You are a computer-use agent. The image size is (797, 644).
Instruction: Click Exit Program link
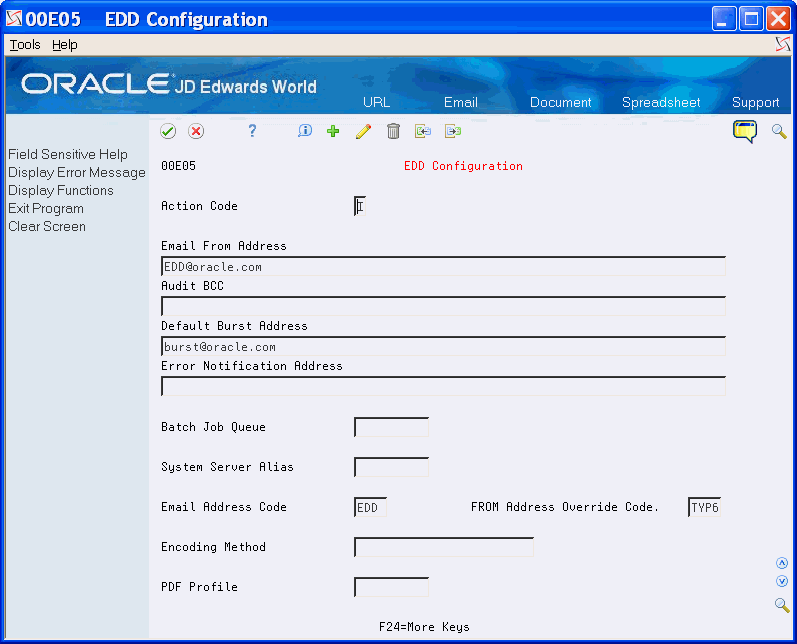pyautogui.click(x=46, y=208)
